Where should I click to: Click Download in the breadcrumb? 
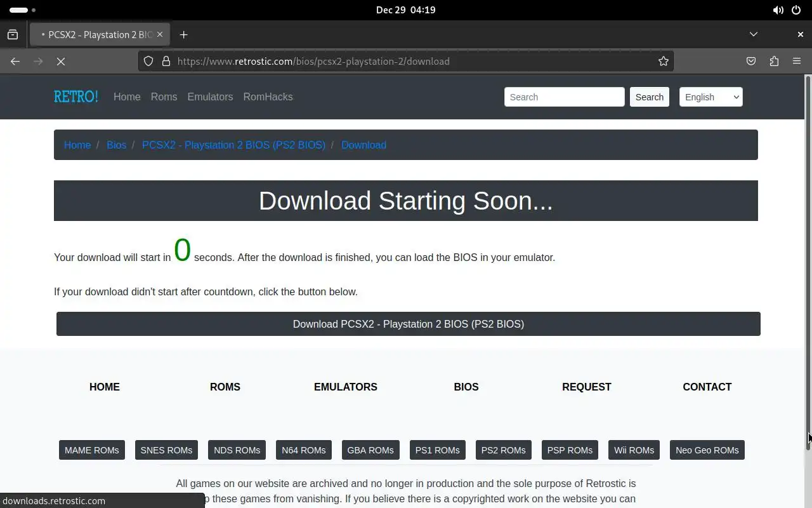click(363, 145)
